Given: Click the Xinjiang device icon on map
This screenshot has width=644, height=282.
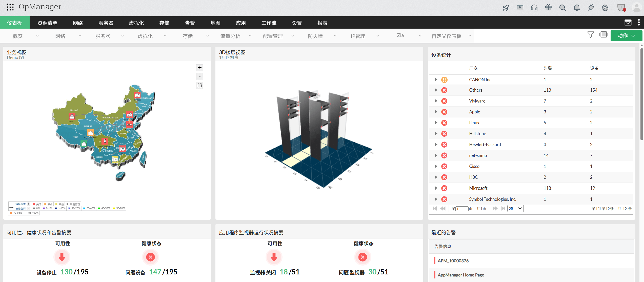Looking at the screenshot, I should [x=72, y=117].
